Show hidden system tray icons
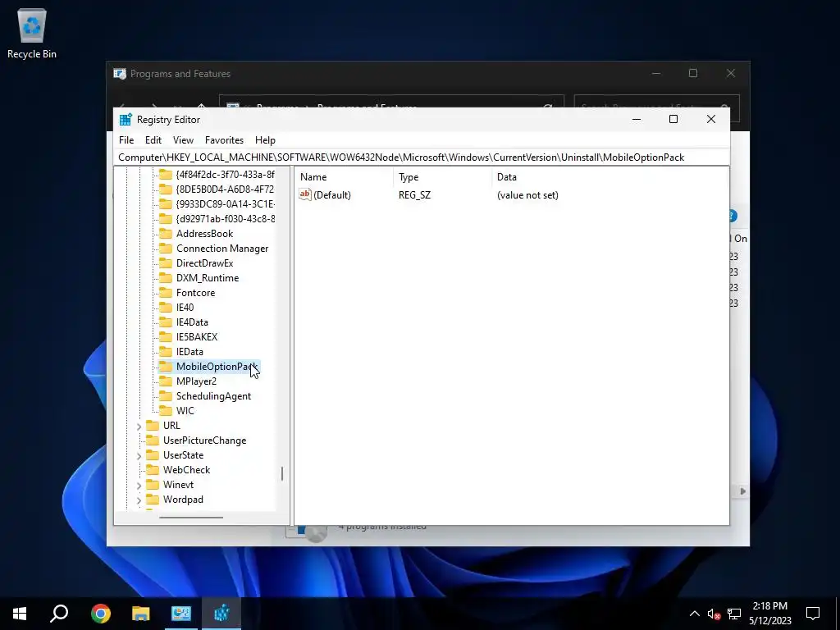Image resolution: width=840 pixels, height=630 pixels. pos(694,614)
